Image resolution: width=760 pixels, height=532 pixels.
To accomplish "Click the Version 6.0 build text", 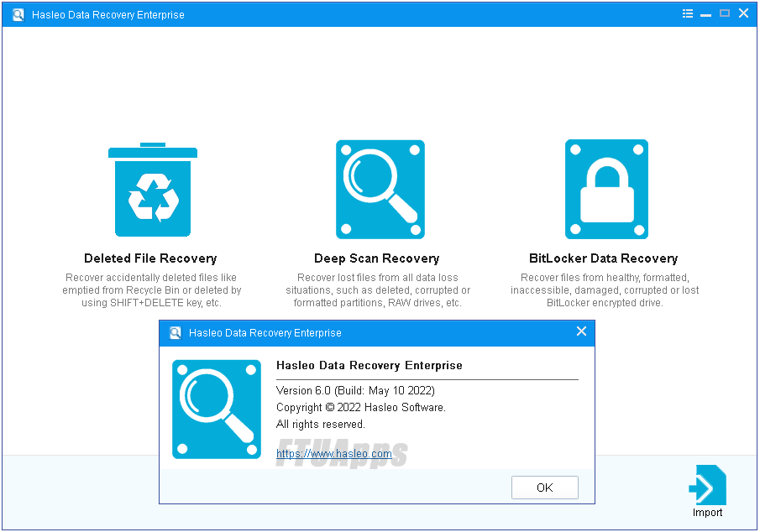I will [355, 390].
